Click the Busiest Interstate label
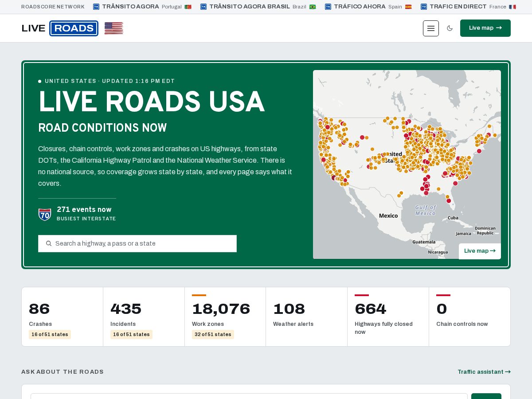The width and height of the screenshot is (532, 399). [x=86, y=219]
